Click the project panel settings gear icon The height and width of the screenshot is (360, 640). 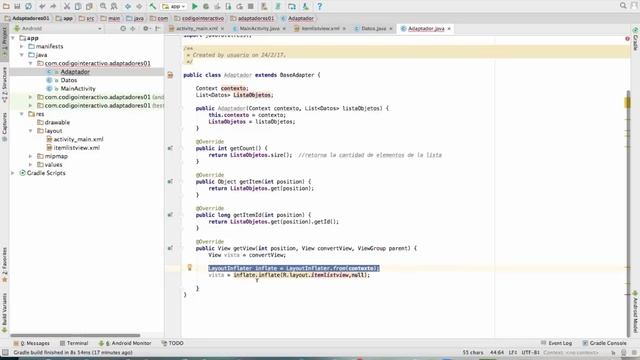(x=146, y=29)
